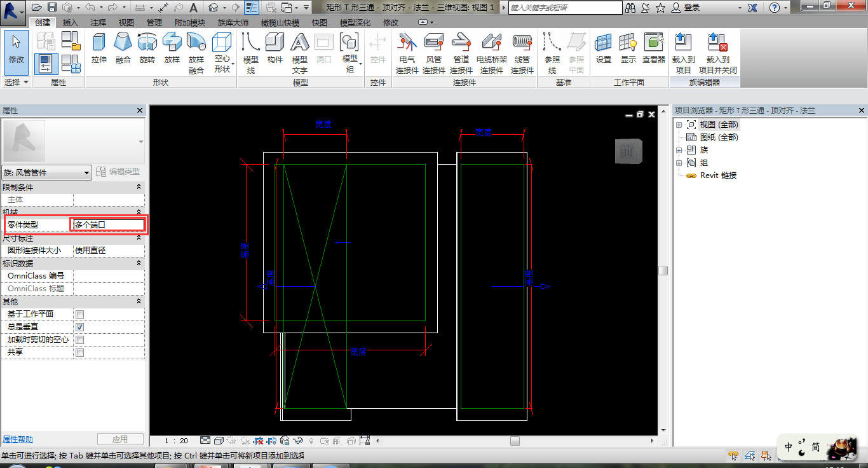The image size is (868, 468).
Task: Open the 空心形状 void forms dropdown
Action: tap(222, 53)
